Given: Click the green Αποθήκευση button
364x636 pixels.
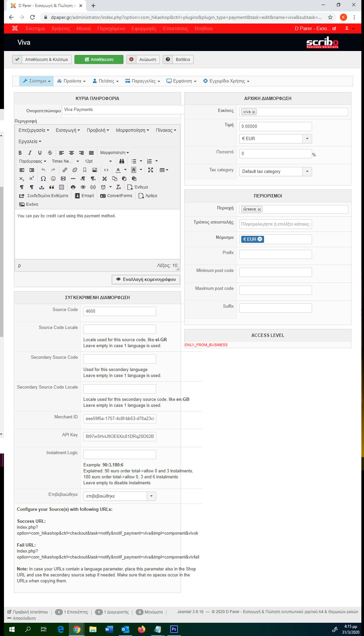Looking at the screenshot, I should click(x=99, y=60).
